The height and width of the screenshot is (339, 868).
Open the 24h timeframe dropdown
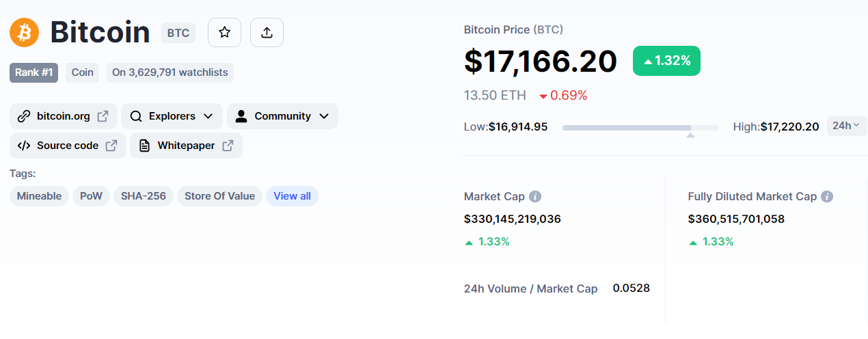click(847, 126)
